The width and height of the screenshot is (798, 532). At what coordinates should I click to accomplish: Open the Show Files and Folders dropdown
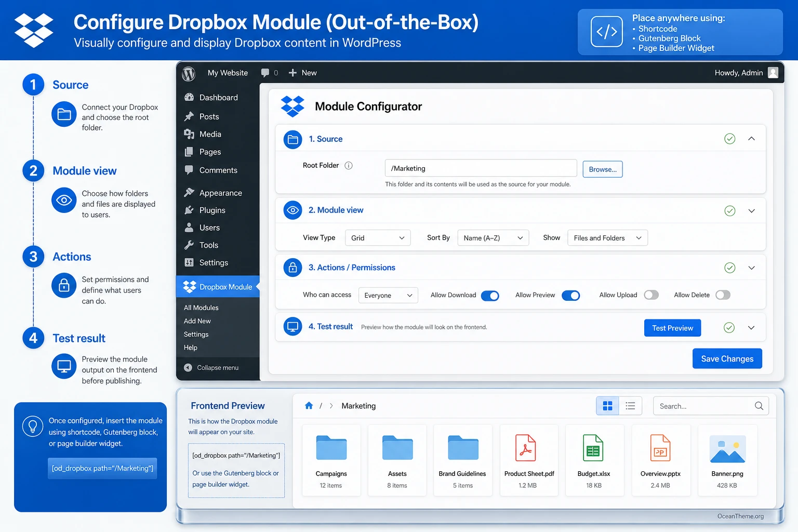[607, 238]
